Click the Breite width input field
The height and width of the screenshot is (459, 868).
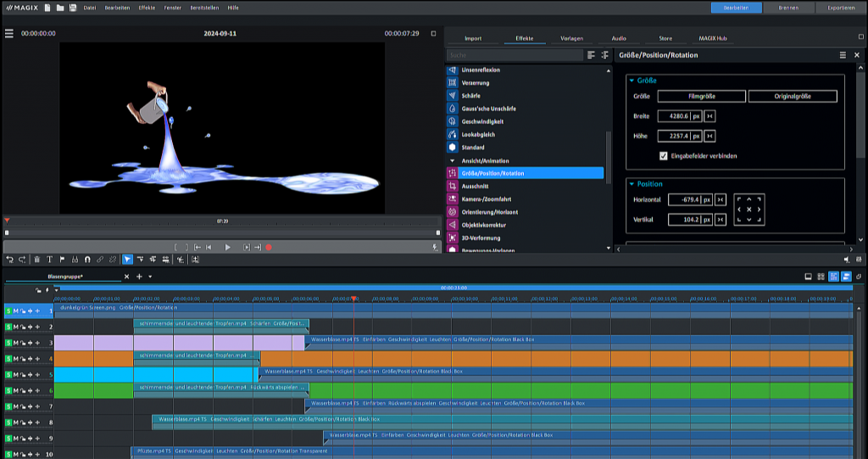(x=673, y=116)
